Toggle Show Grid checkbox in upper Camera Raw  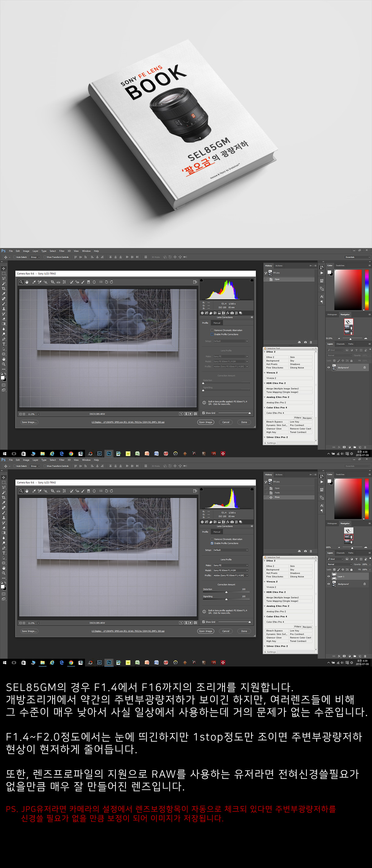(204, 413)
